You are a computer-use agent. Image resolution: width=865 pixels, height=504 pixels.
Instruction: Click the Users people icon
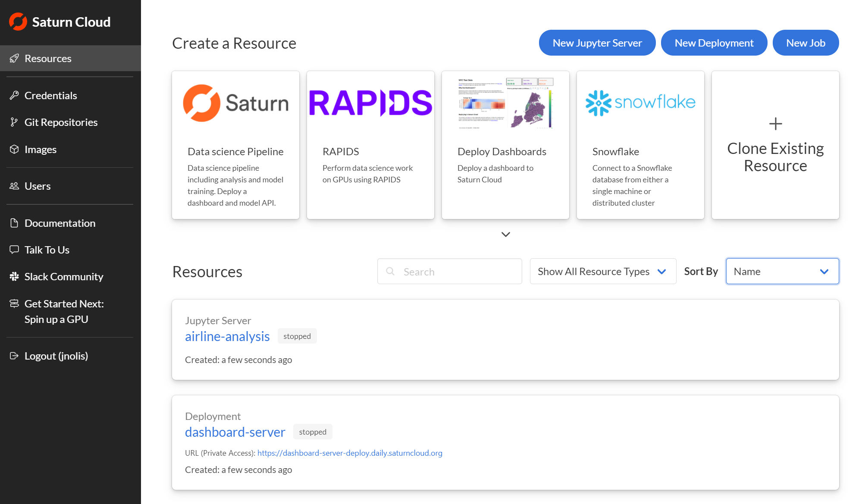click(x=14, y=186)
